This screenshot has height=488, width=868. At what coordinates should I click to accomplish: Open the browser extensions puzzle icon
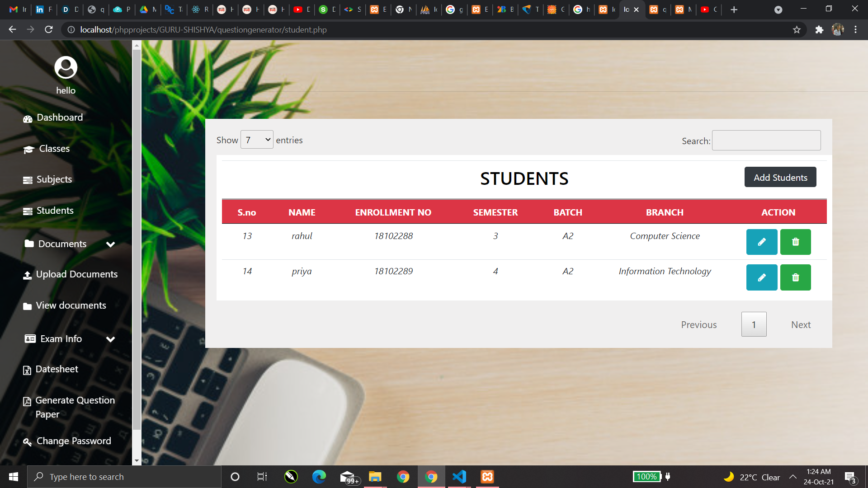pos(819,30)
